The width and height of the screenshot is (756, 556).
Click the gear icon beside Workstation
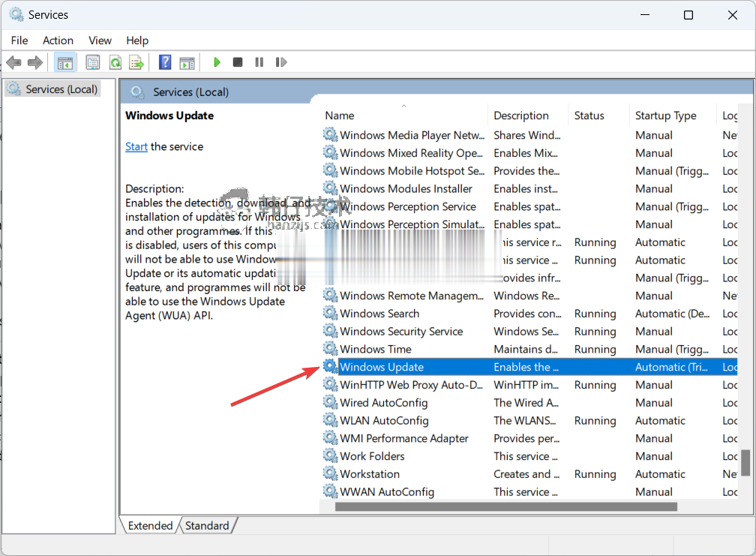[x=330, y=473]
